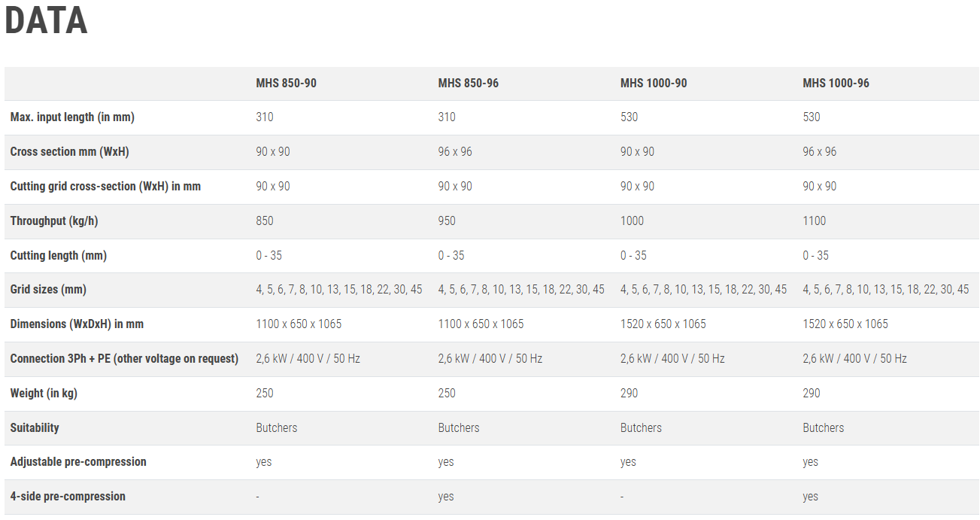Click the Dimensions (WxDxH) in mm label
980x520 pixels.
(77, 324)
